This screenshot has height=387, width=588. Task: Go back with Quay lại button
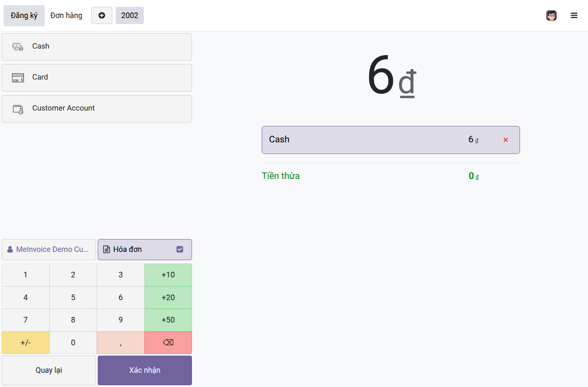(x=49, y=370)
